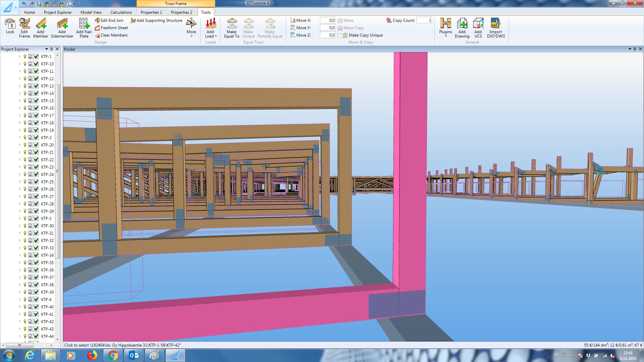The width and height of the screenshot is (644, 362).
Task: Click the Lock tool icon
Action: (x=10, y=23)
